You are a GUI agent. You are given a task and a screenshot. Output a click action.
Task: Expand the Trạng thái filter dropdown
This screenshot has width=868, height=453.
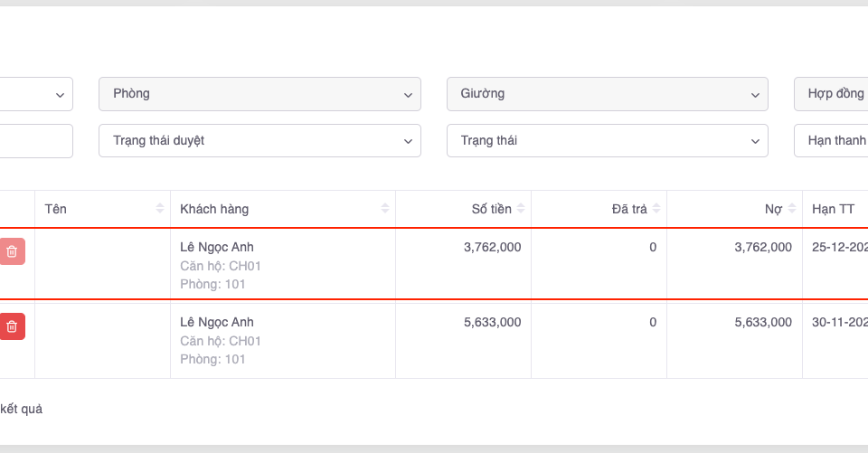click(x=607, y=141)
